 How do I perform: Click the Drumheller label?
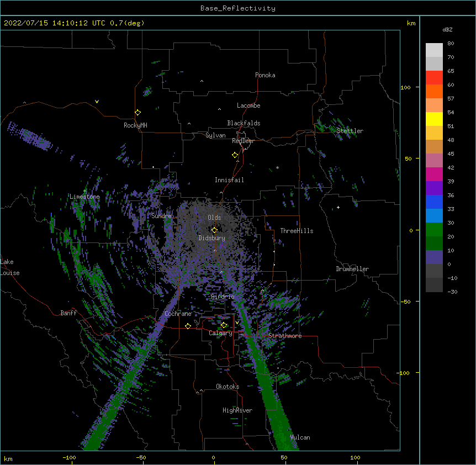point(352,269)
